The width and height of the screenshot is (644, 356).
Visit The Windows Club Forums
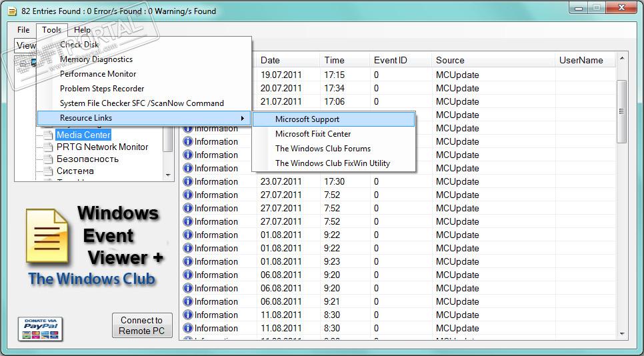(333, 149)
